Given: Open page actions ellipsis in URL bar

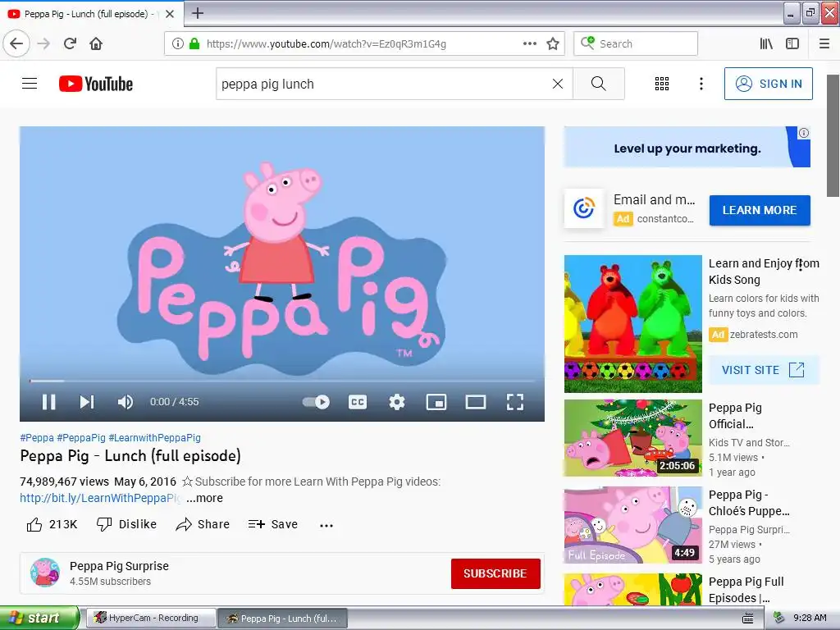Looking at the screenshot, I should click(530, 43).
